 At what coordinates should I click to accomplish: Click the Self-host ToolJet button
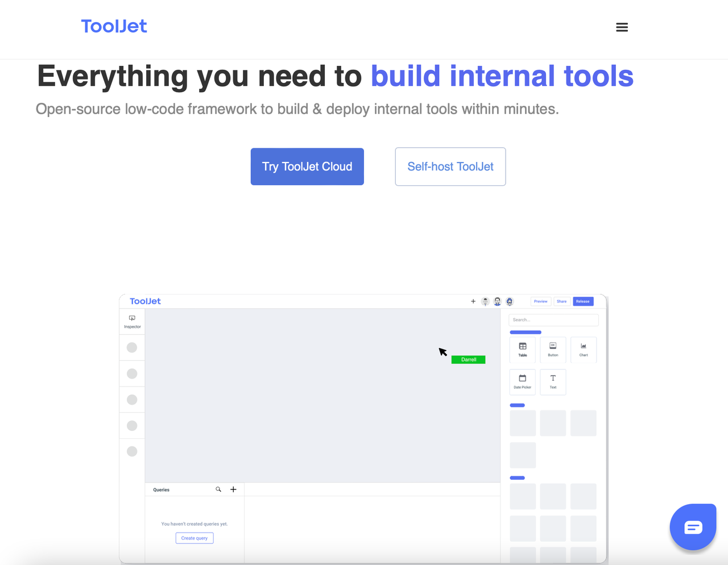point(450,167)
